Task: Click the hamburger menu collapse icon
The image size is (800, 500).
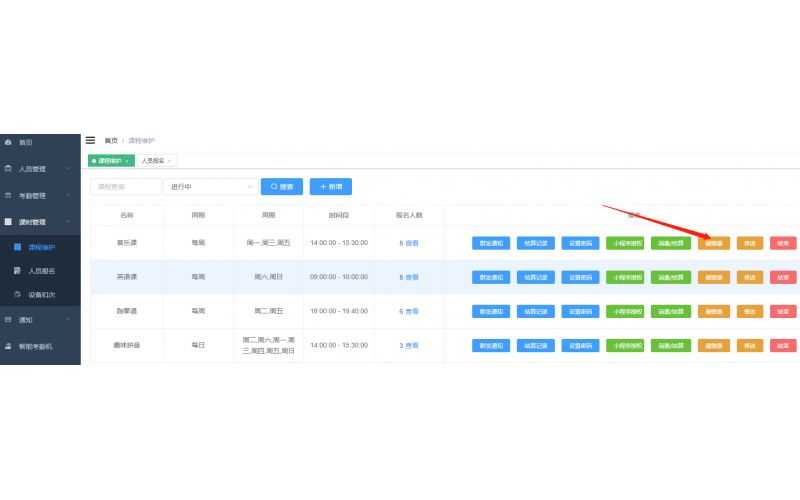Action: [x=90, y=141]
